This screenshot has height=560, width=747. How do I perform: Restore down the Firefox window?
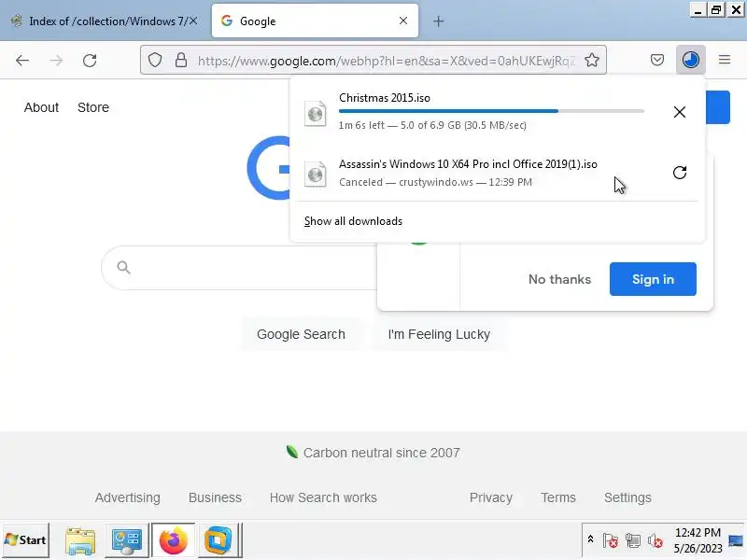coord(716,10)
